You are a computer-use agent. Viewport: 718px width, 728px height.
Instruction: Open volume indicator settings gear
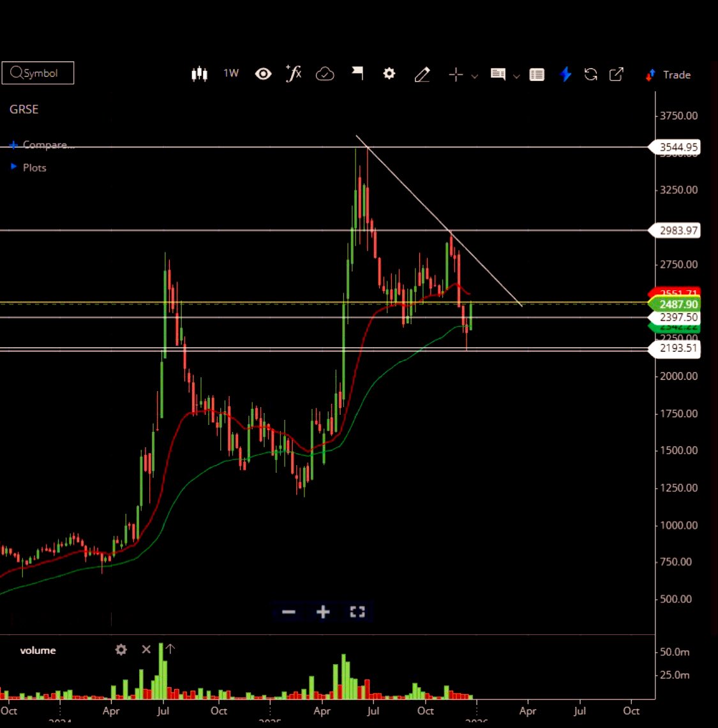click(121, 650)
